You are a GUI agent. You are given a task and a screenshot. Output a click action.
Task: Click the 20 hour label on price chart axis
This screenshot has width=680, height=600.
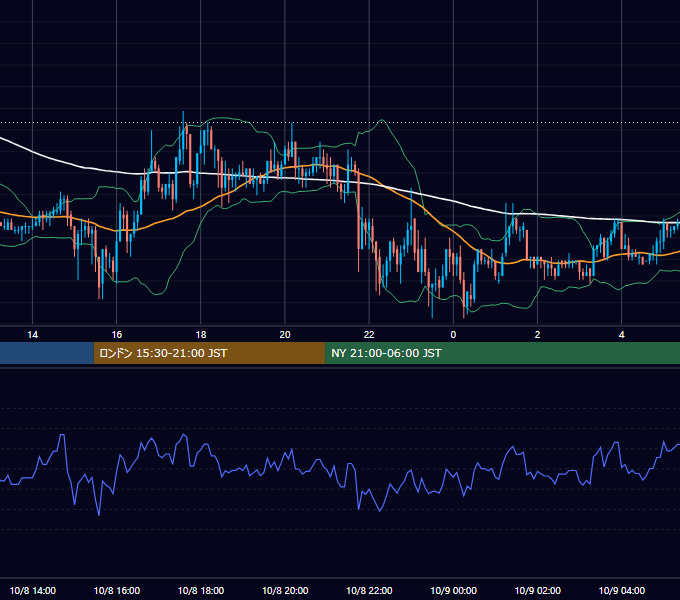pos(285,335)
